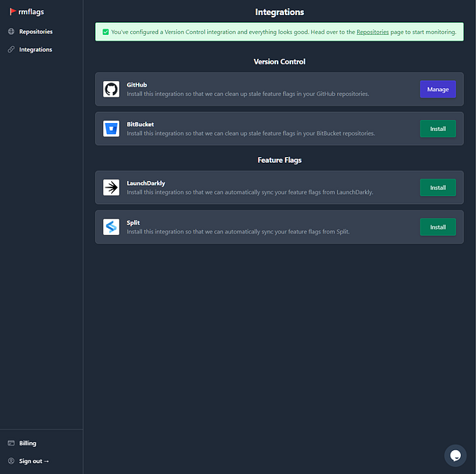Click the Repositories globe icon in sidebar
The width and height of the screenshot is (476, 474).
[11, 32]
